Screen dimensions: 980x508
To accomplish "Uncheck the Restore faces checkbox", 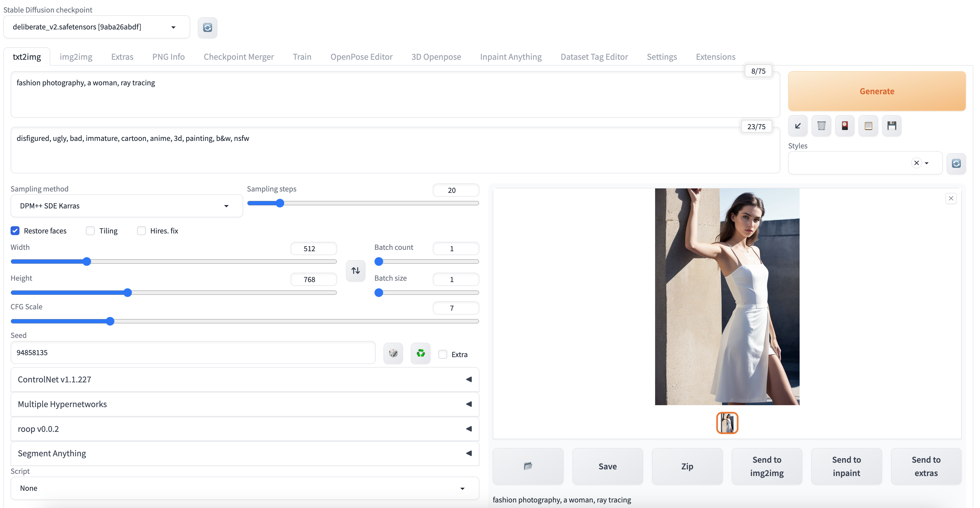I will tap(15, 231).
